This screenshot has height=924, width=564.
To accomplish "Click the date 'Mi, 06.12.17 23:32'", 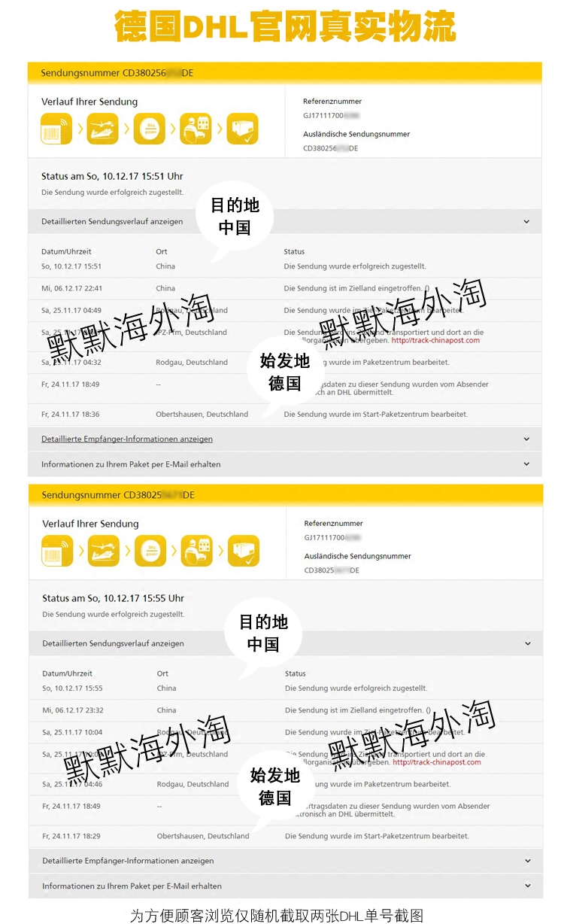I will coord(73,710).
